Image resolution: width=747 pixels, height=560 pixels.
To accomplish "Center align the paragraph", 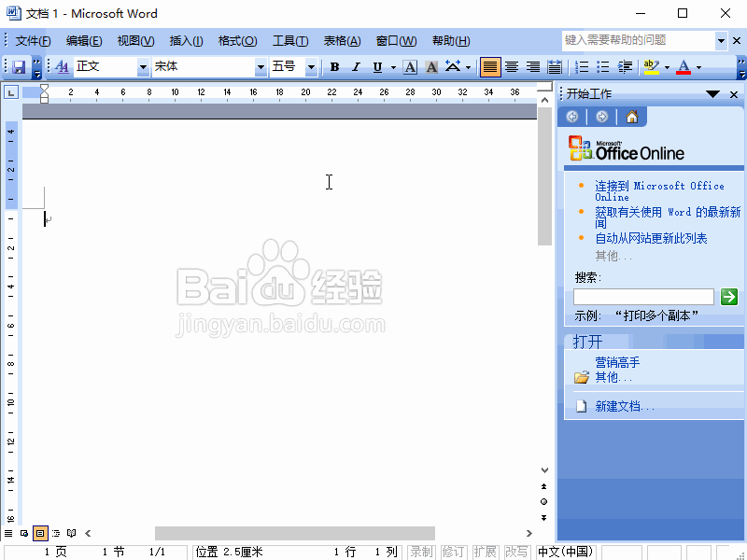I will tap(512, 67).
